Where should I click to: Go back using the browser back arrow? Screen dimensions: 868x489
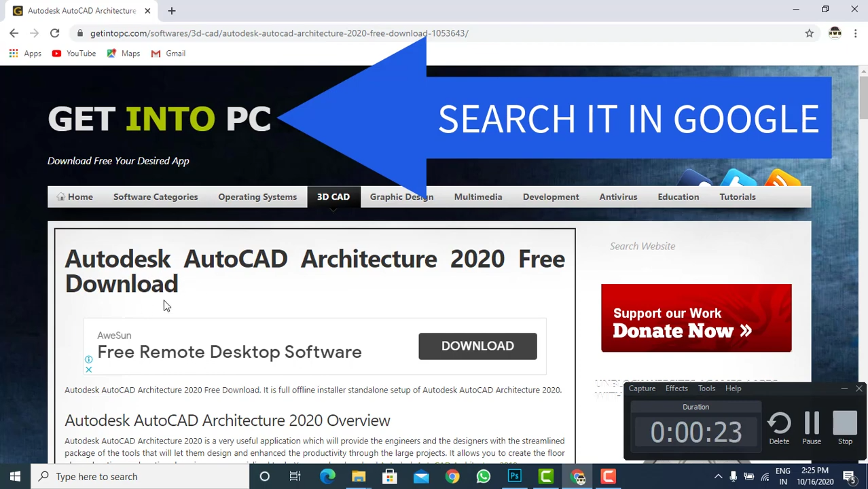point(14,33)
